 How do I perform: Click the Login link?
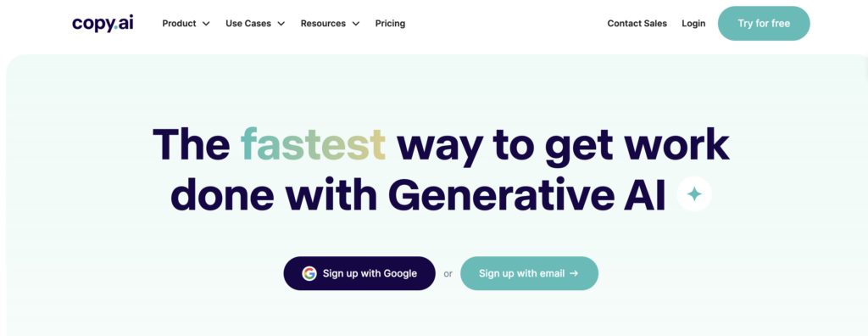tap(693, 23)
